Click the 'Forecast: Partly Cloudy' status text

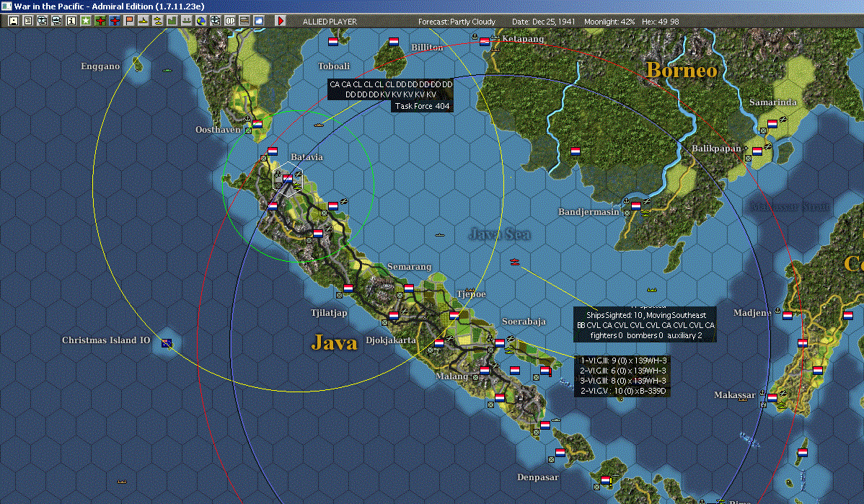point(457,22)
